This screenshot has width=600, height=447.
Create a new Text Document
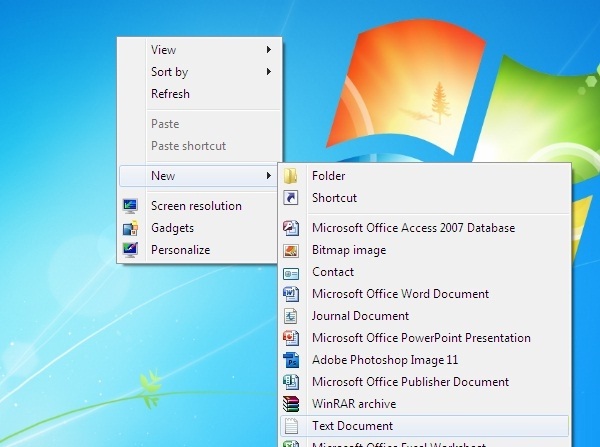click(352, 426)
